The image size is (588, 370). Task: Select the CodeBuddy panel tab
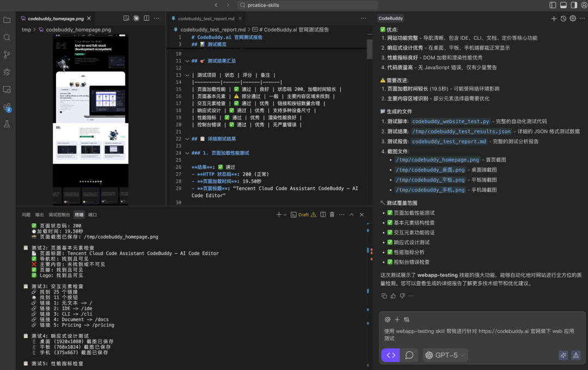tap(390, 19)
